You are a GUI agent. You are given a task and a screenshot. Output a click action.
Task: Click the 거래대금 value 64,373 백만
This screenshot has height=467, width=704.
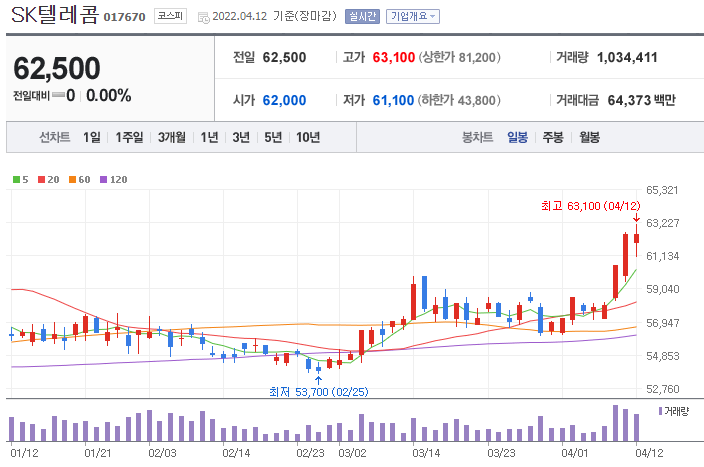[641, 100]
